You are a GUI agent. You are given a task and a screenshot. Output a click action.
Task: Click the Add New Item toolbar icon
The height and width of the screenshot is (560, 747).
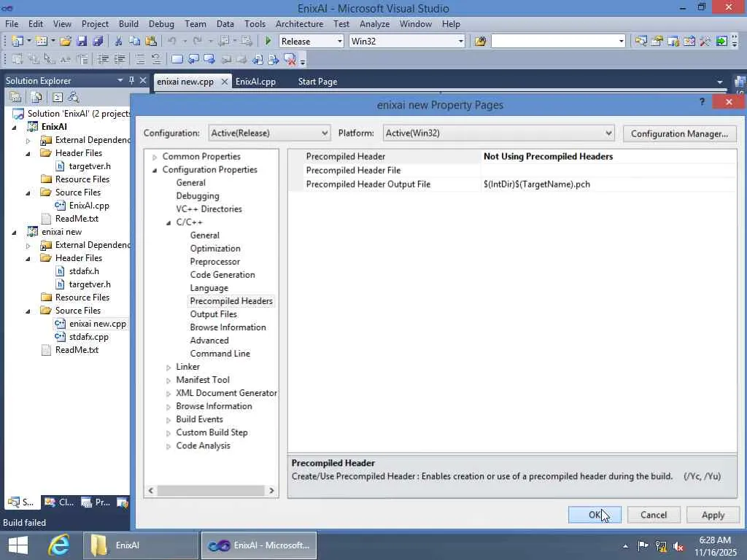click(x=42, y=42)
